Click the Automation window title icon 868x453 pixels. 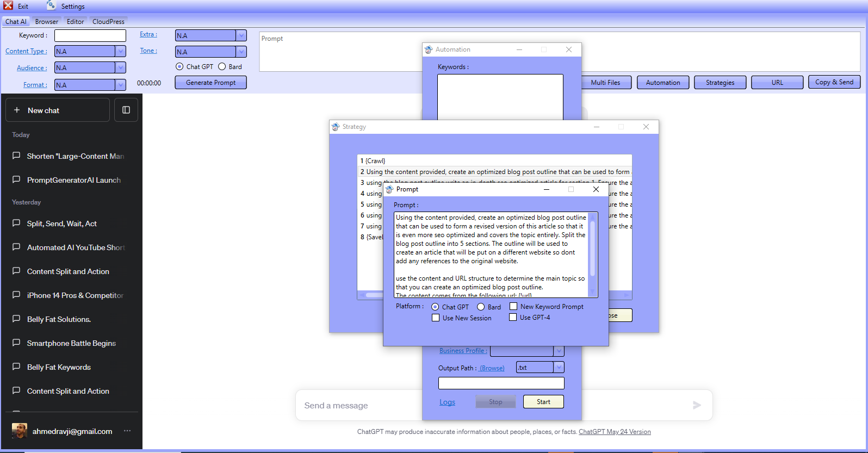pos(429,49)
